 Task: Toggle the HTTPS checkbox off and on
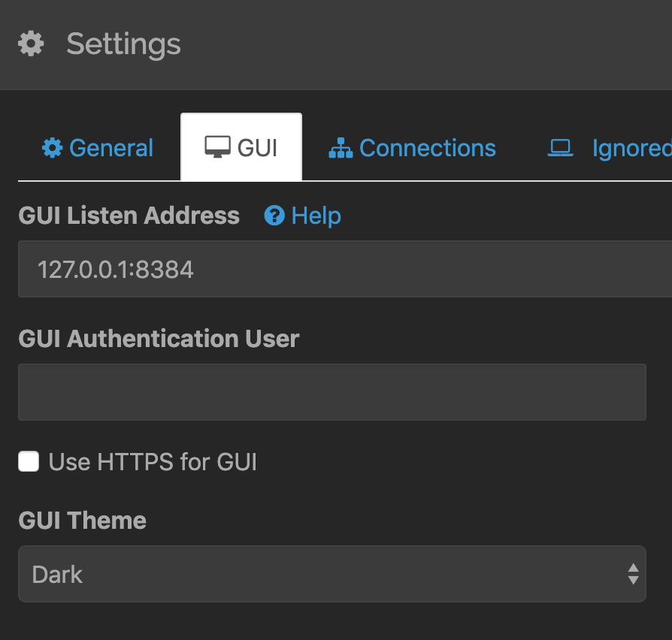28,461
